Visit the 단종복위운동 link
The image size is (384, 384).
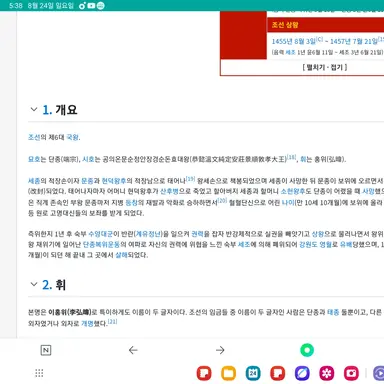click(x=101, y=245)
